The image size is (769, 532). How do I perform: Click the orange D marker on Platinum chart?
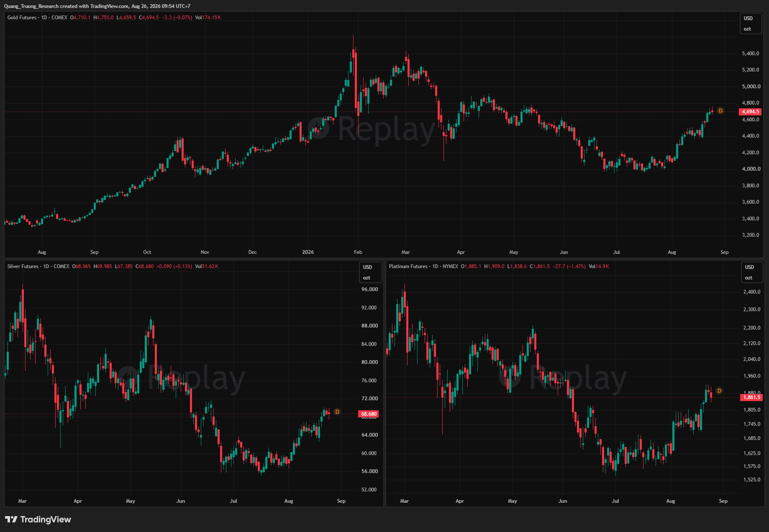click(x=719, y=391)
